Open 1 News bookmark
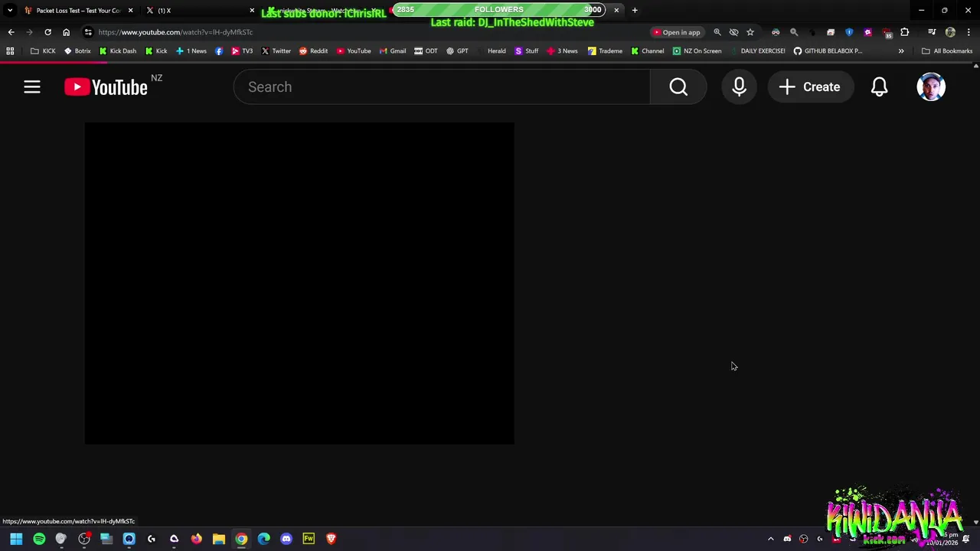 click(191, 51)
